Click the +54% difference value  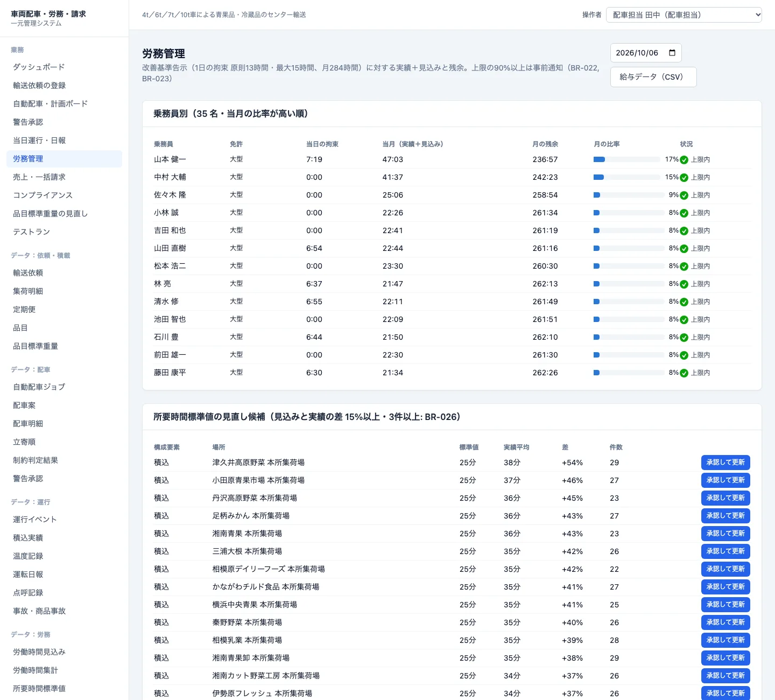pyautogui.click(x=572, y=463)
